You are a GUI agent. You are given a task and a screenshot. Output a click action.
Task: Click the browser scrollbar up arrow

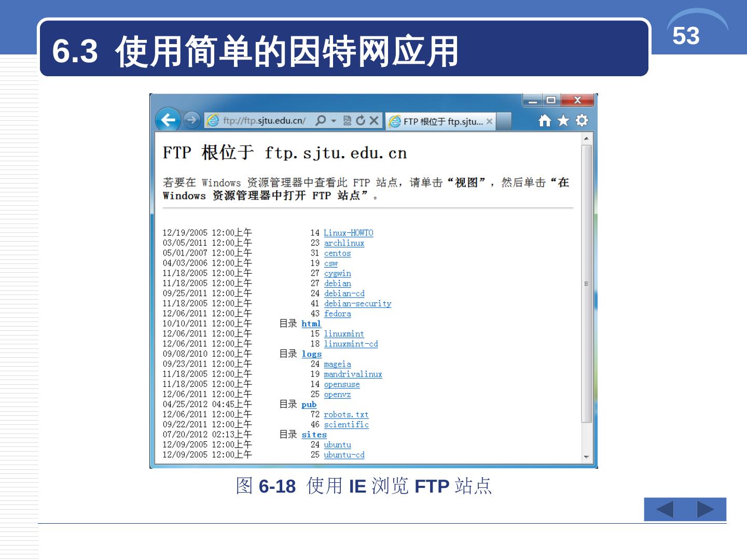(x=587, y=138)
